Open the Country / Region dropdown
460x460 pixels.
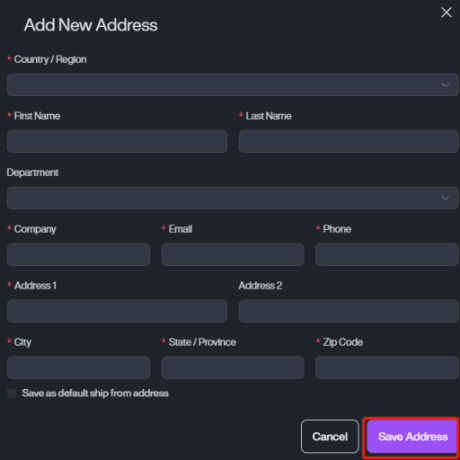tap(233, 85)
